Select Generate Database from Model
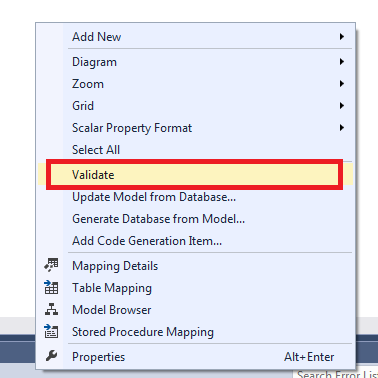378x378 pixels. pyautogui.click(x=158, y=219)
